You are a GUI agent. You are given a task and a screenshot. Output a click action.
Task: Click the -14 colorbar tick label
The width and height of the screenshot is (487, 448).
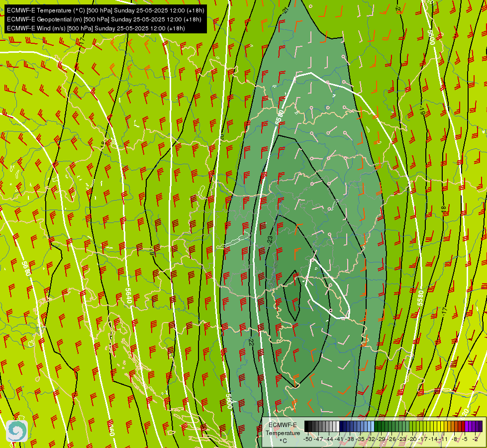coord(433,439)
